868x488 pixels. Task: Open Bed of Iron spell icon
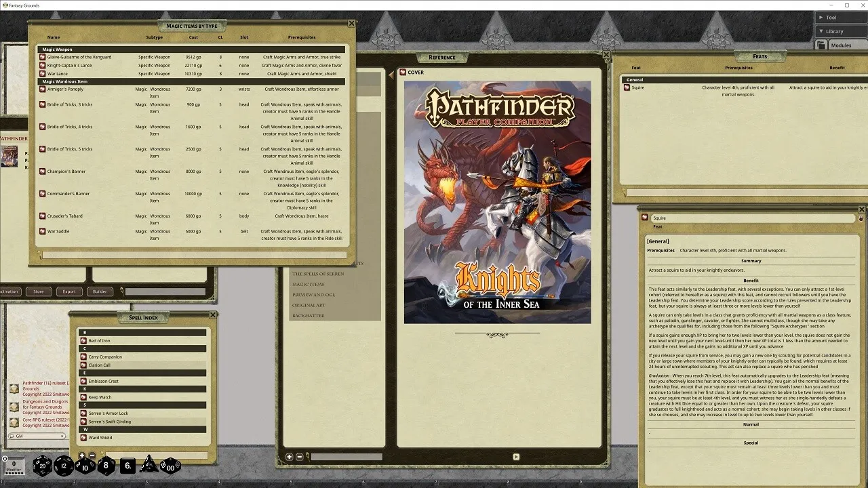tap(83, 340)
